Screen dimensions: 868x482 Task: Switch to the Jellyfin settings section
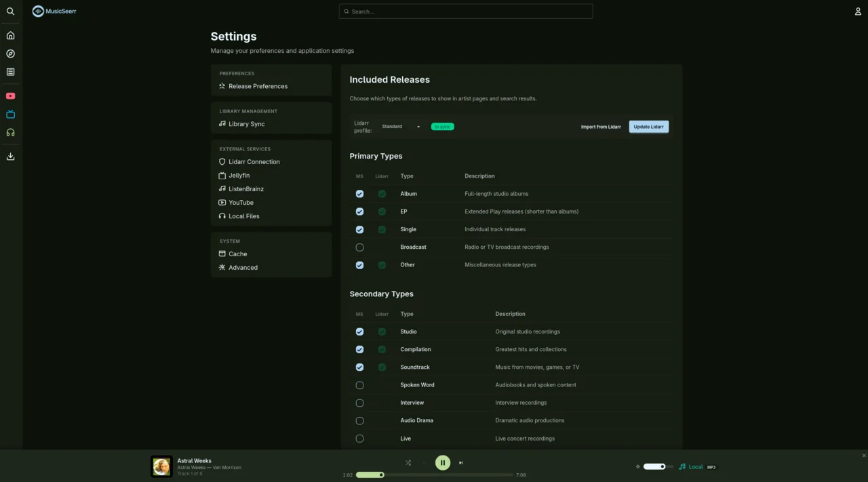239,175
